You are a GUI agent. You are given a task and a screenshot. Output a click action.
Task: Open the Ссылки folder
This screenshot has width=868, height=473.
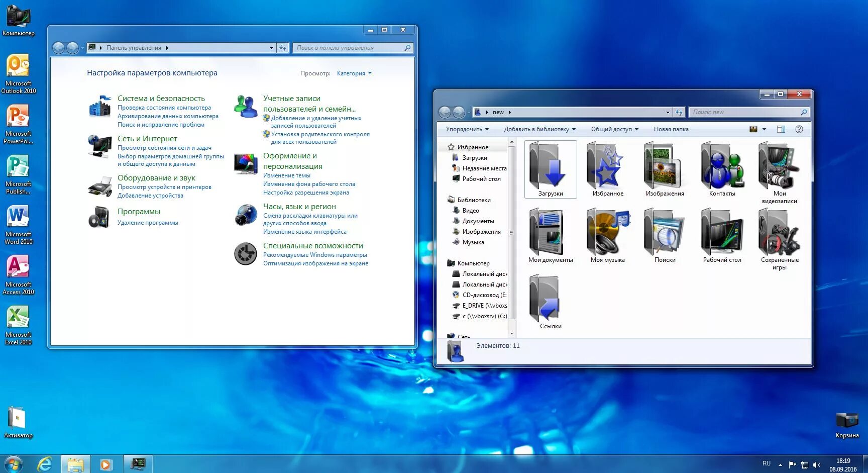pos(546,298)
